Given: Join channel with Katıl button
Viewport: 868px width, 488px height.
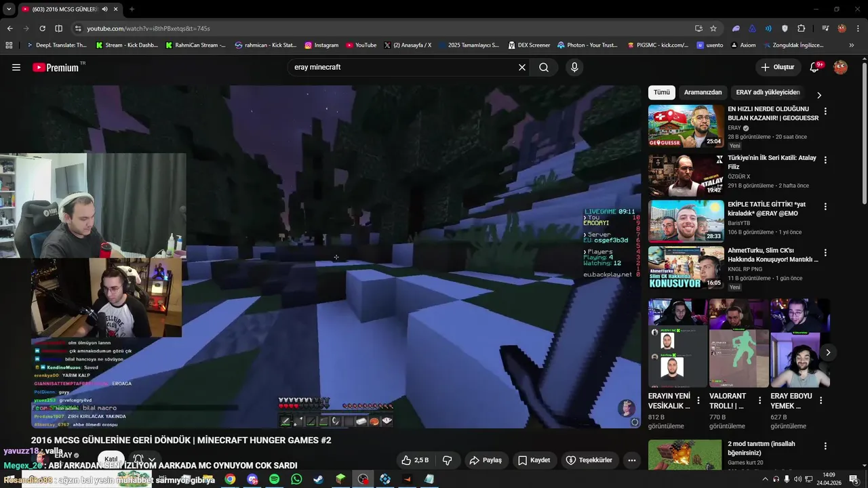Looking at the screenshot, I should (111, 459).
